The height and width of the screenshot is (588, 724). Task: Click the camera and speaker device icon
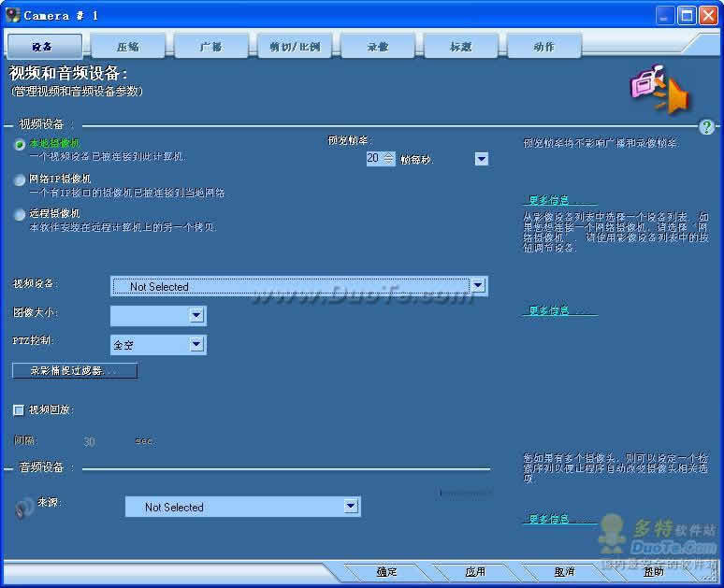pos(659,89)
